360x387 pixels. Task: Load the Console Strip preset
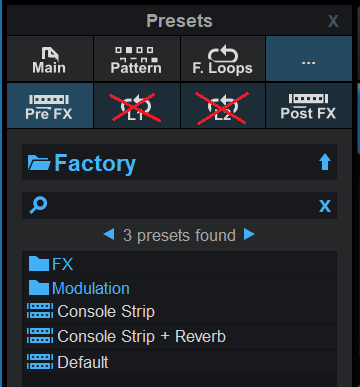coord(179,312)
